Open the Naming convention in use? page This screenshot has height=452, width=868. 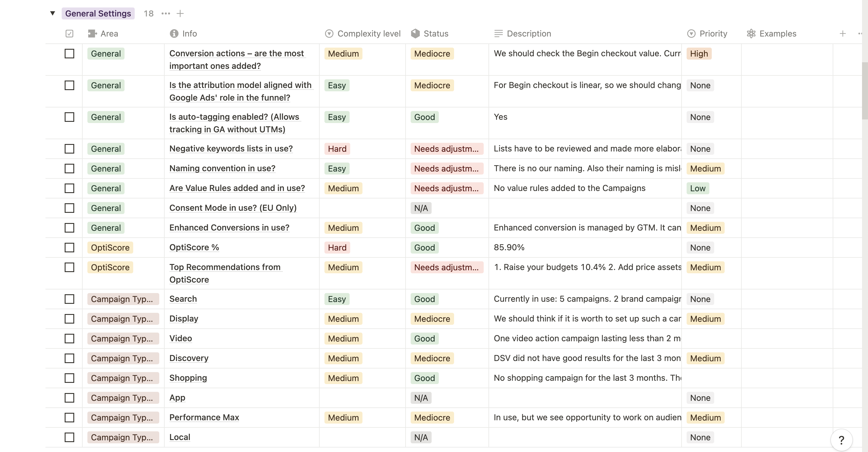222,168
